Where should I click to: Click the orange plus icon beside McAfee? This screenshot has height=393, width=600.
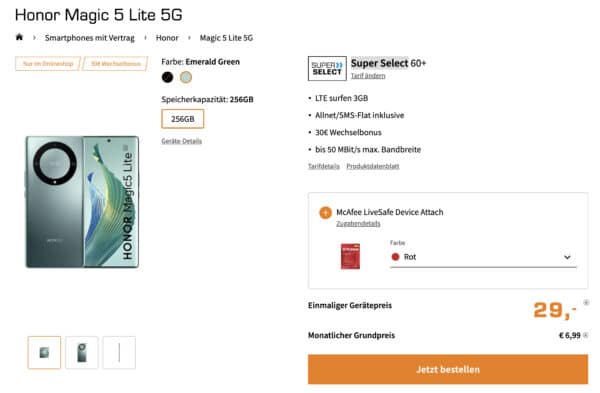325,213
